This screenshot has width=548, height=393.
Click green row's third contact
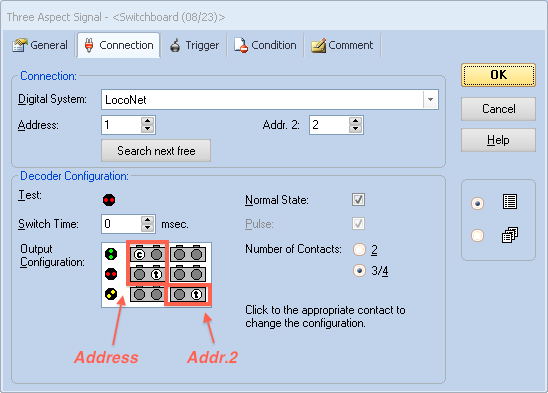click(x=180, y=255)
